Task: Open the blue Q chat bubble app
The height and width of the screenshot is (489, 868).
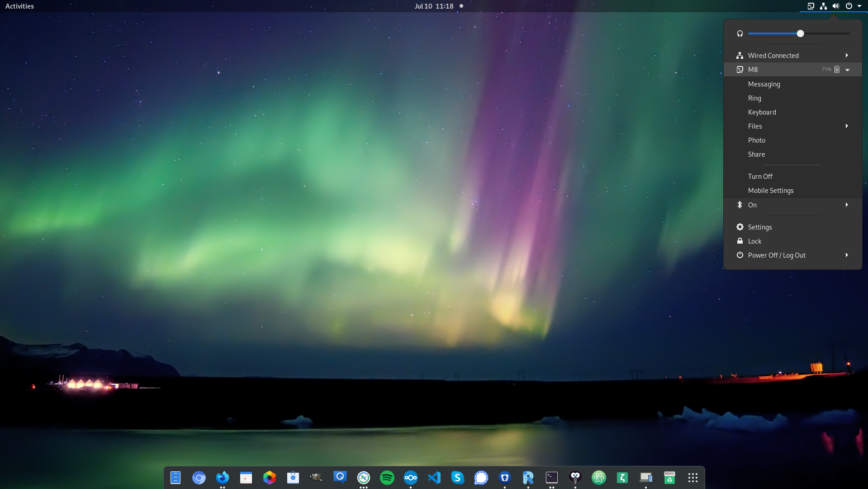Action: (x=340, y=478)
